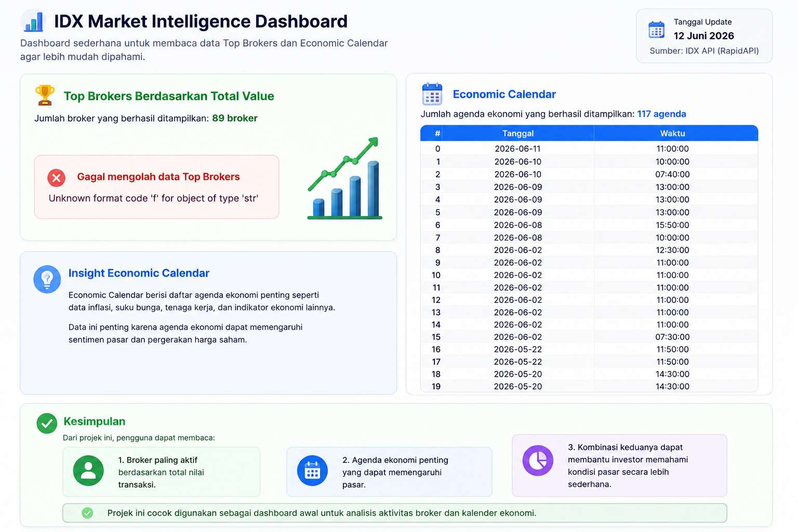Click date '2026-06-11' in row 0
The height and width of the screenshot is (532, 798).
point(518,149)
